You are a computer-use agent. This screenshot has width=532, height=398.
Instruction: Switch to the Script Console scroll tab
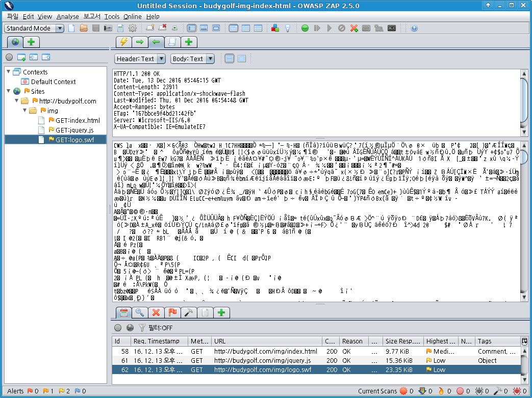172,42
